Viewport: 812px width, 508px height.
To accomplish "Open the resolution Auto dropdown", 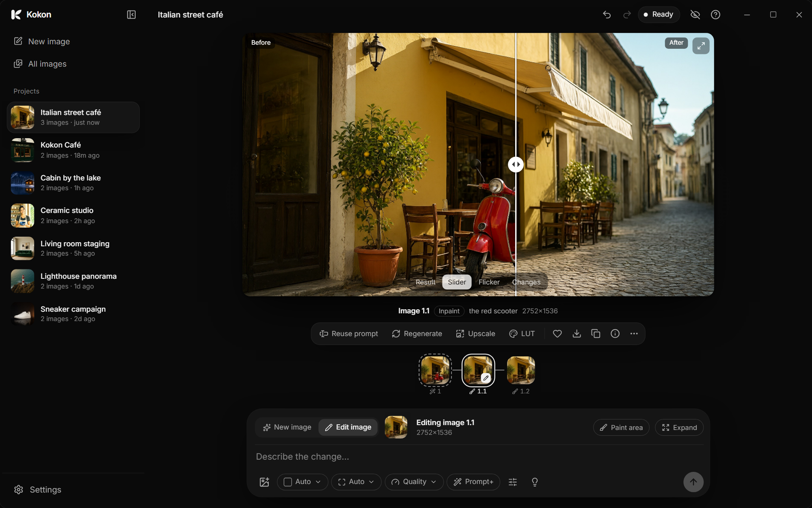I will [x=356, y=482].
